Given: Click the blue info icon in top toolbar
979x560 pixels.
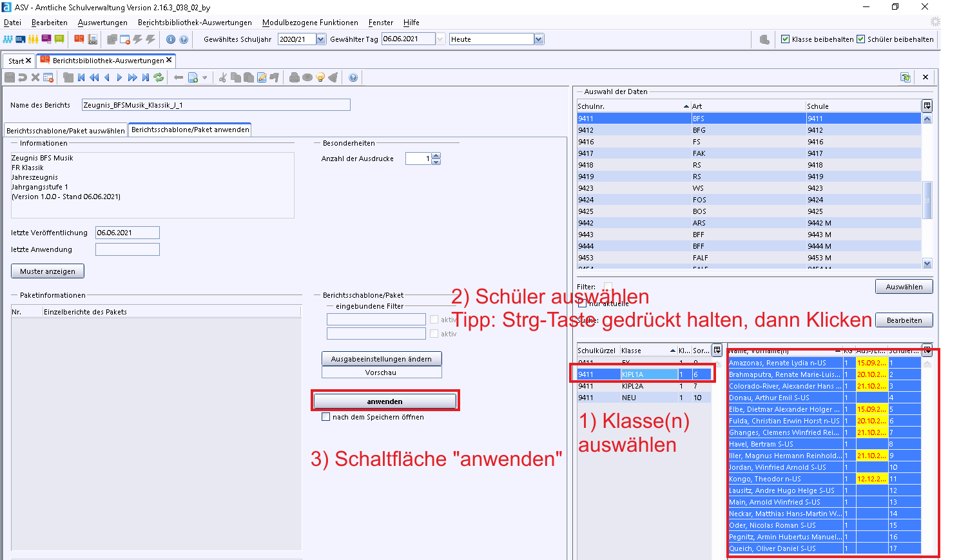Looking at the screenshot, I should [171, 39].
